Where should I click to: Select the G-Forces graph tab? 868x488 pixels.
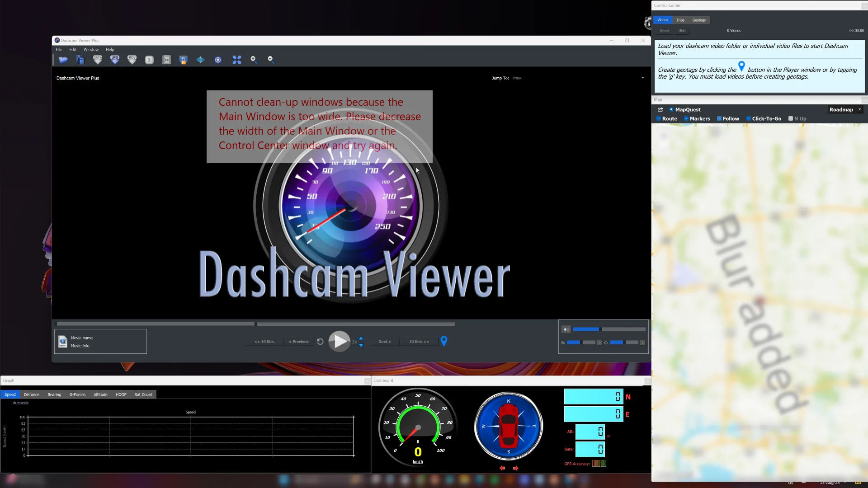(x=77, y=394)
